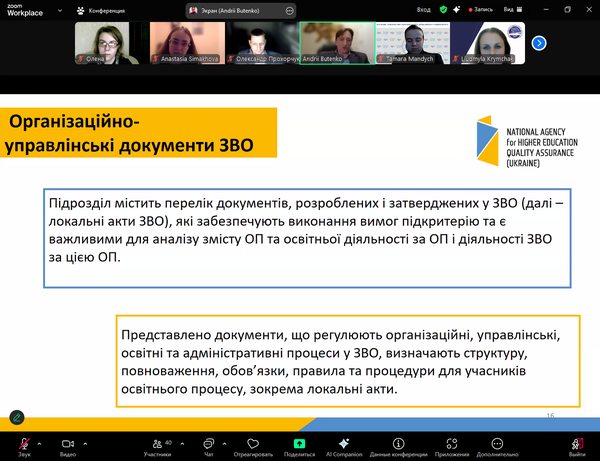
Task: Toggle camera with the Видео button
Action: (68, 444)
